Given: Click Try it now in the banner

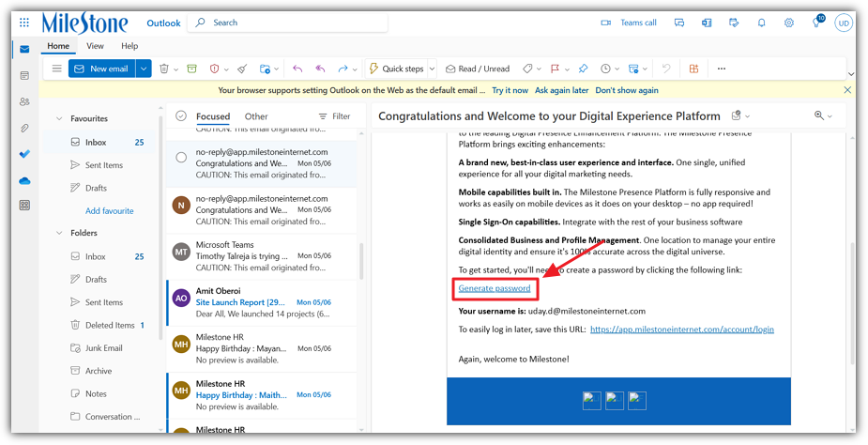Looking at the screenshot, I should tap(510, 90).
